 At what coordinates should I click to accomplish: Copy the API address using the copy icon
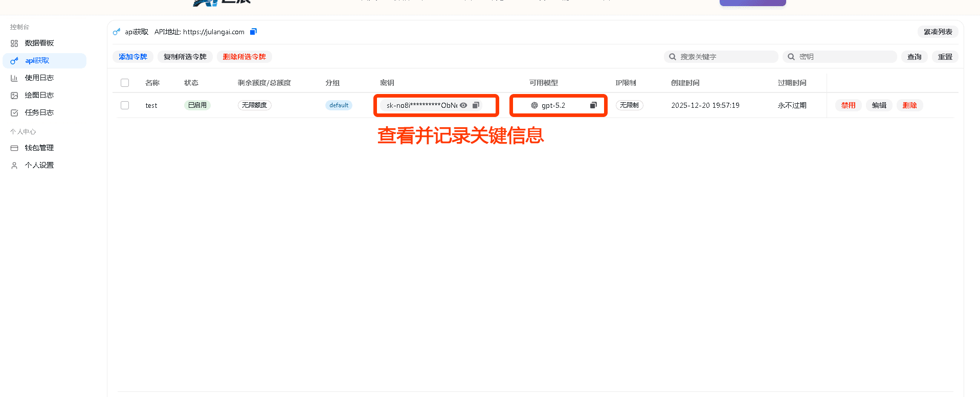pos(253,32)
